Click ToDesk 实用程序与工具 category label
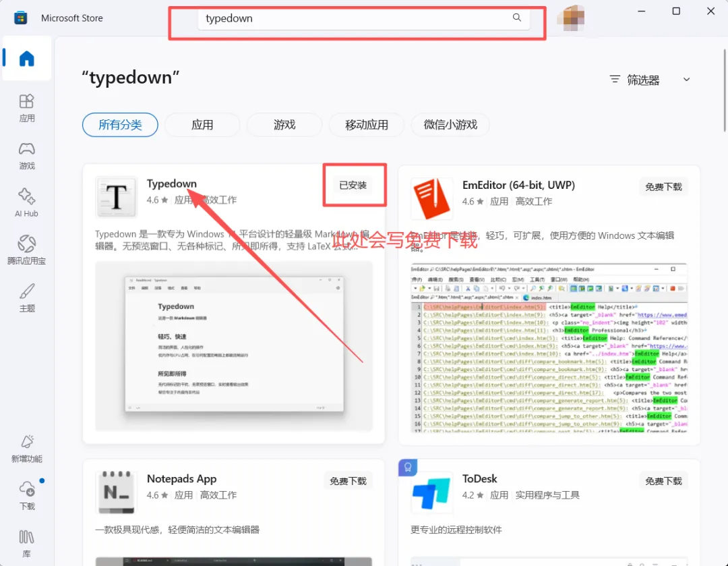Image resolution: width=728 pixels, height=566 pixels. [x=547, y=495]
